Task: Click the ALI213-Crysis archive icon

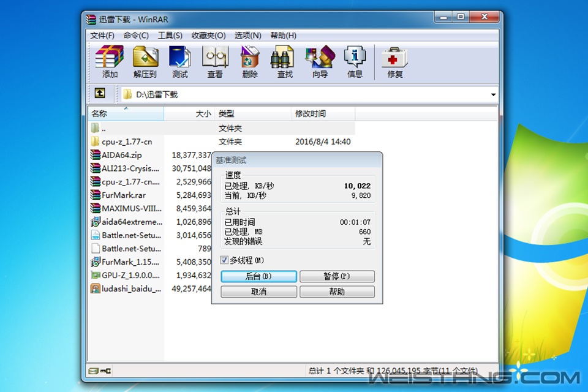Action: coord(96,168)
